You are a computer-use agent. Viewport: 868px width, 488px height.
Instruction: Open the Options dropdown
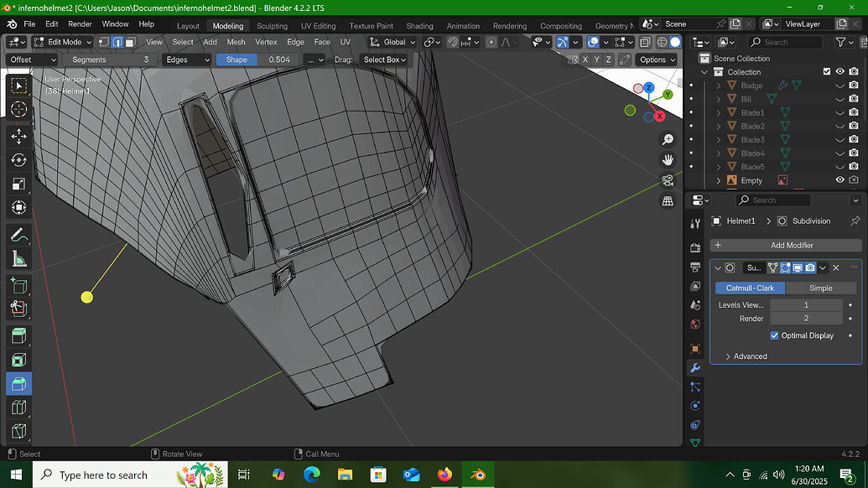657,60
